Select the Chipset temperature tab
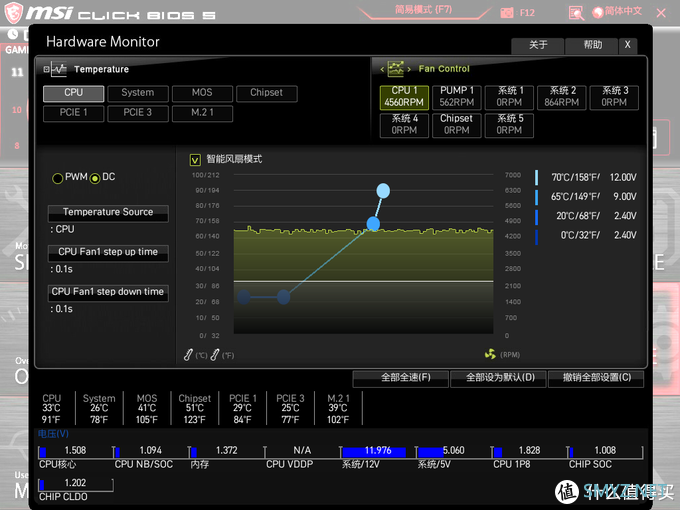This screenshot has width=680, height=510. coord(267,93)
